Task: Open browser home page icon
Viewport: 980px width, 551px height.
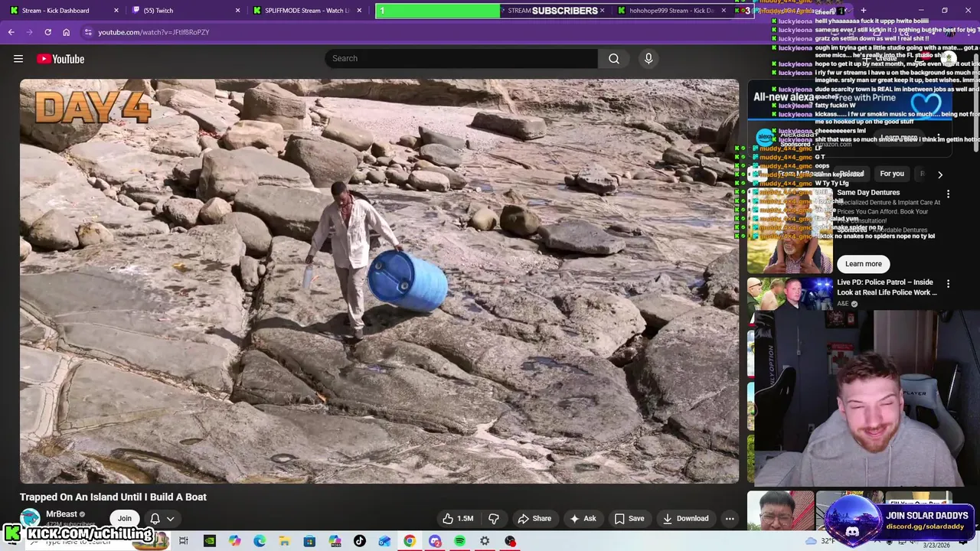Action: tap(66, 32)
